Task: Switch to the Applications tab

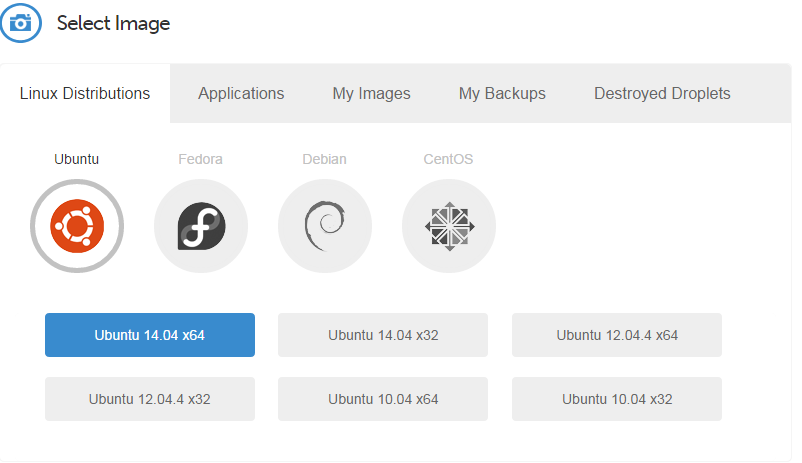Action: [x=241, y=94]
